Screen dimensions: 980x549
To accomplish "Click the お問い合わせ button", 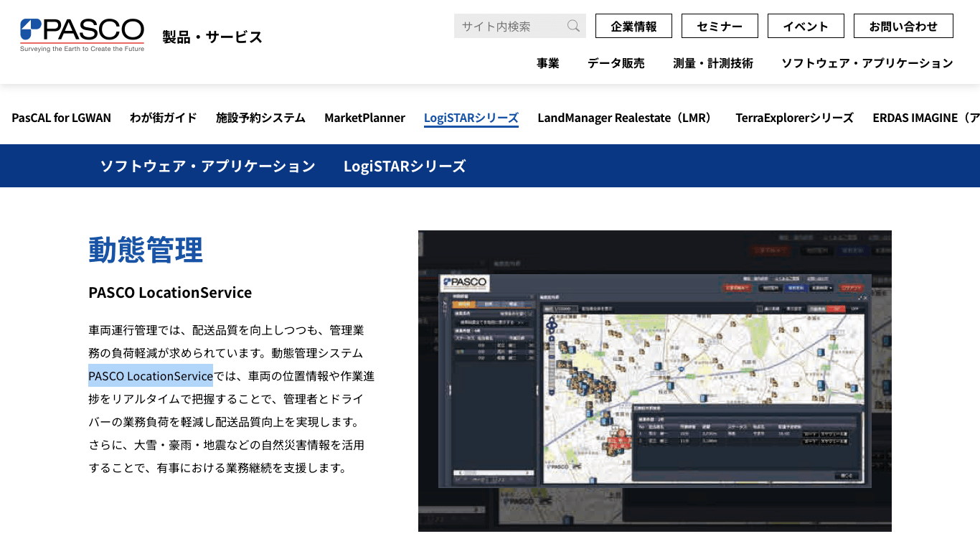I will 903,25.
